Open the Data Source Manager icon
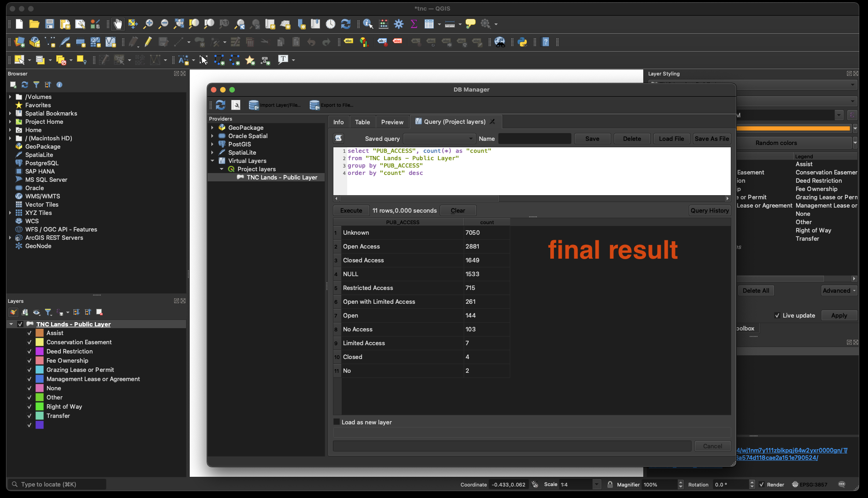The height and width of the screenshot is (498, 868). pos(19,42)
